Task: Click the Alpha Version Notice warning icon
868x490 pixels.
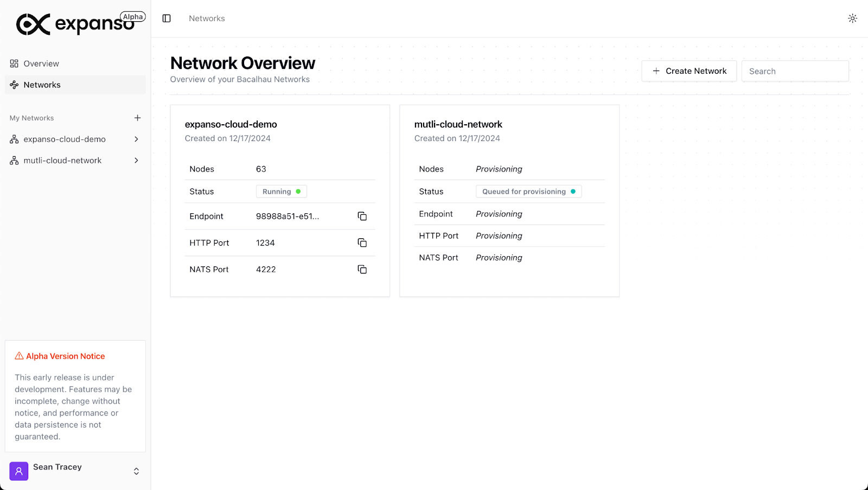Action: point(19,356)
